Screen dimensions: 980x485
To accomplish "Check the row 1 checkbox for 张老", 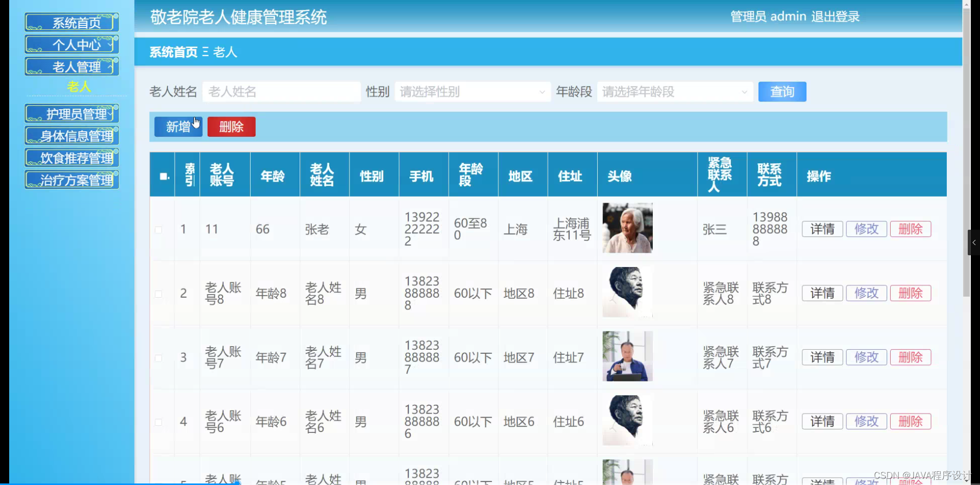I will [159, 230].
